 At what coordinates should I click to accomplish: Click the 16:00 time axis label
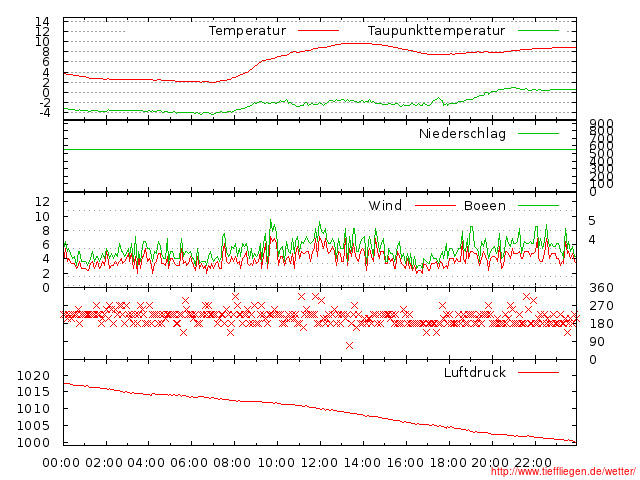point(405,463)
